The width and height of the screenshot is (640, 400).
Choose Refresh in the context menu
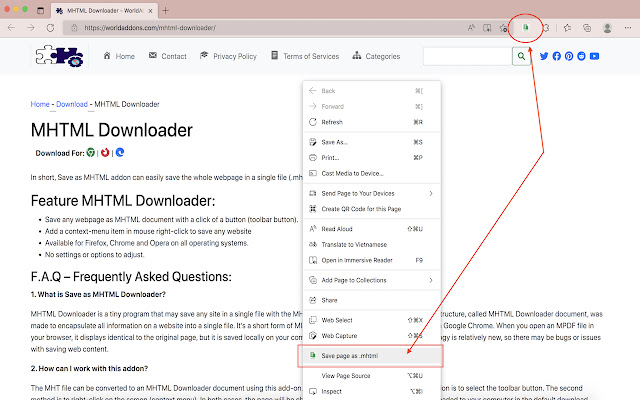tap(372, 122)
